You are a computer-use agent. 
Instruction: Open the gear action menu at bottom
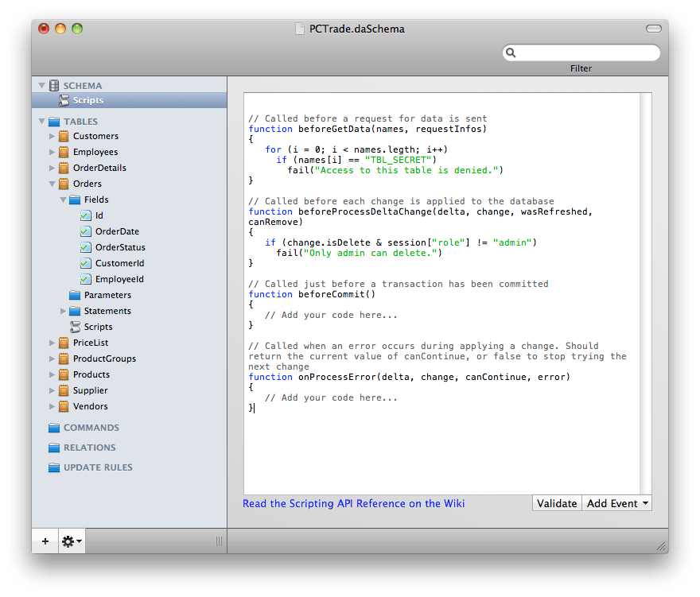pyautogui.click(x=71, y=541)
